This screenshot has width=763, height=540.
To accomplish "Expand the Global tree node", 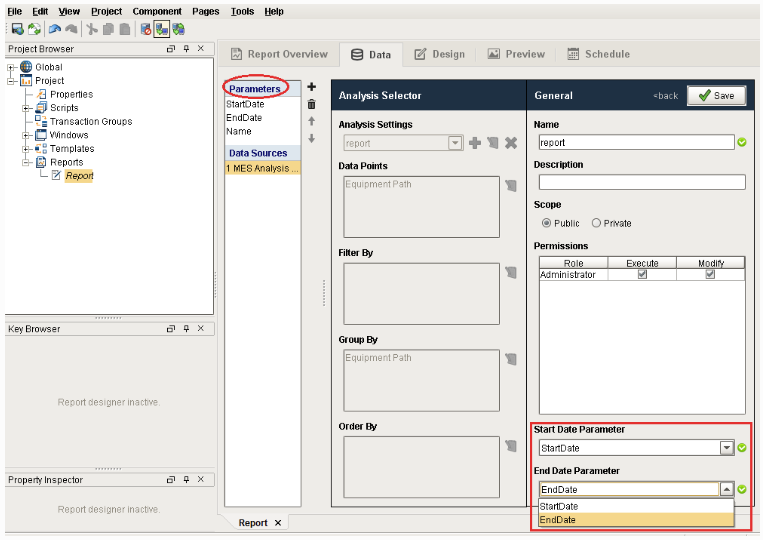I will click(12, 67).
